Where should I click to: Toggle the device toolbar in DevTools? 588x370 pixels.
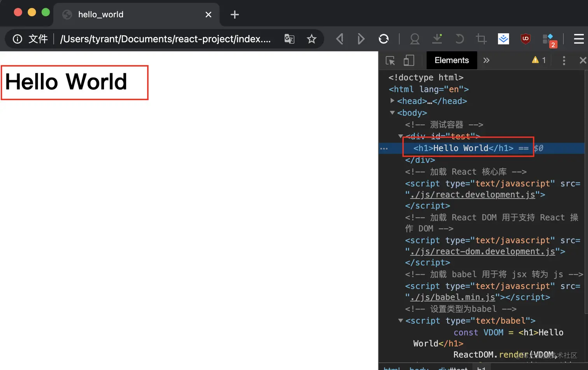tap(409, 60)
